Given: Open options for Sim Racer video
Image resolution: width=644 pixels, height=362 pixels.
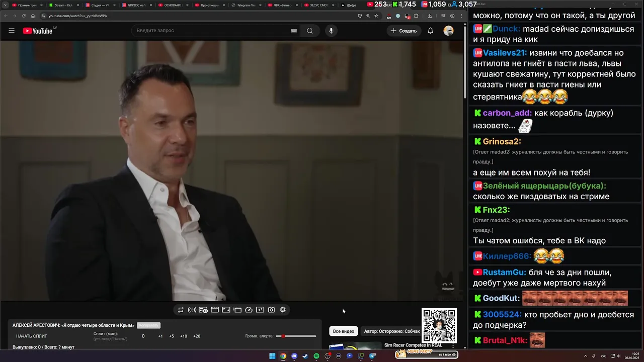Looking at the screenshot, I should [x=453, y=346].
